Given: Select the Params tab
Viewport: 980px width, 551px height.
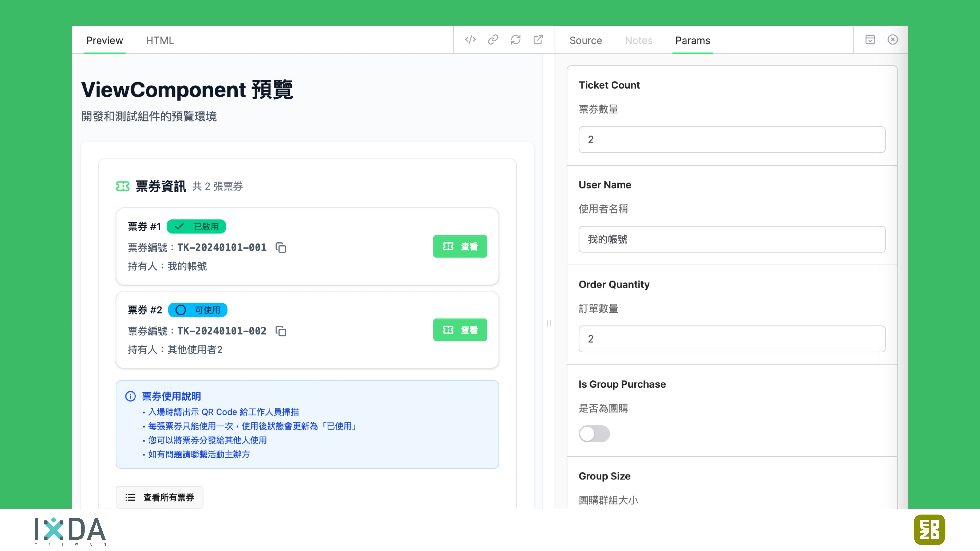Looking at the screenshot, I should tap(692, 40).
